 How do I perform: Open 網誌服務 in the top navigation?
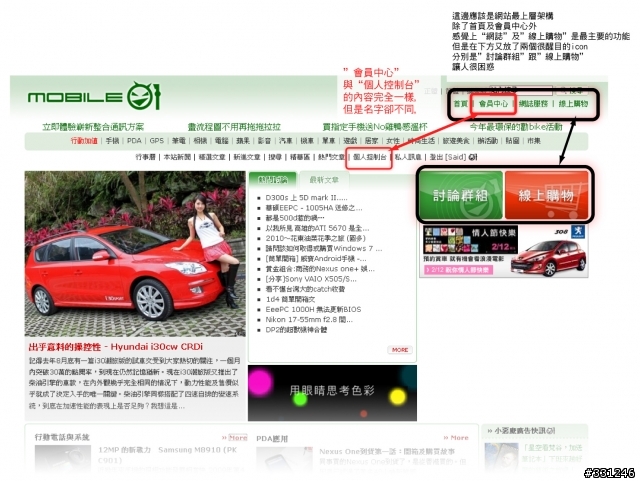click(533, 104)
